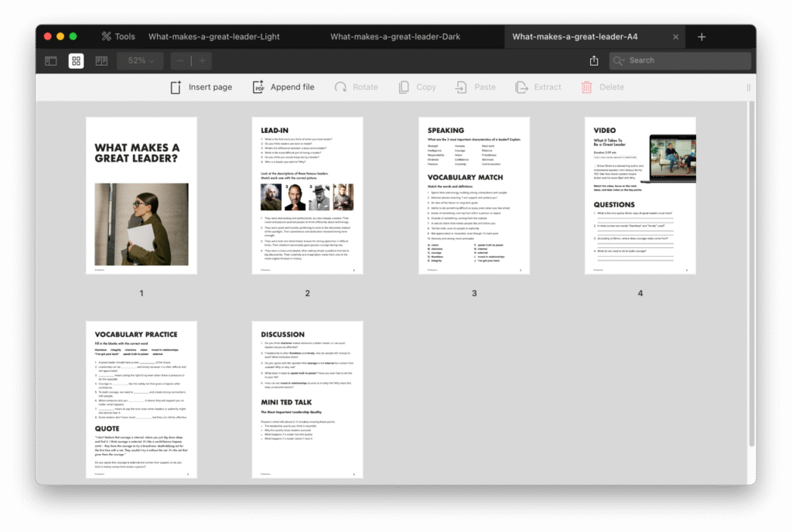Viewport: 792px width, 532px height.
Task: Click the Append file button
Action: 283,87
